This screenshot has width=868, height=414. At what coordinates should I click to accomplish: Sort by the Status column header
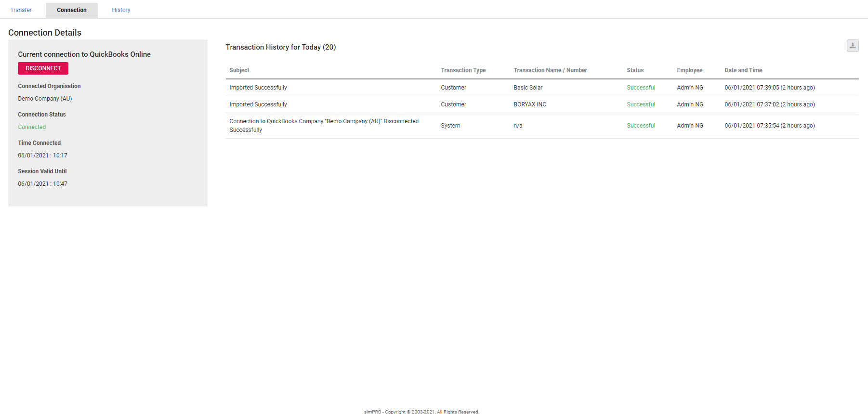coord(635,70)
